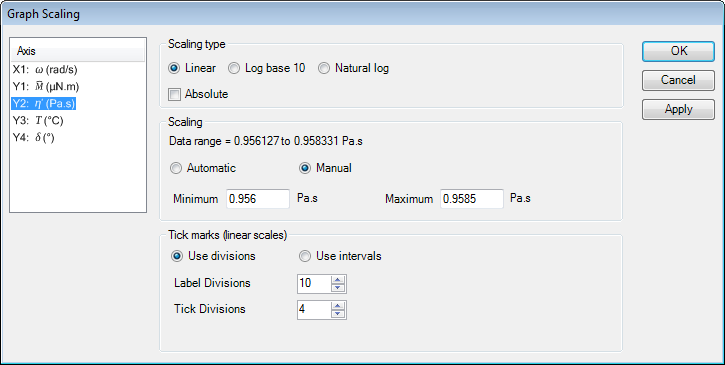The width and height of the screenshot is (725, 365).
Task: Decrease Tick Divisions with down arrow
Action: [x=338, y=314]
